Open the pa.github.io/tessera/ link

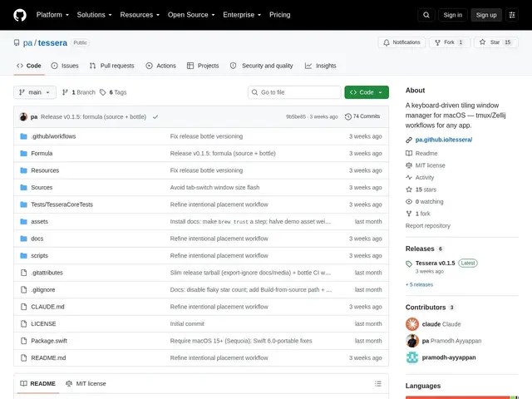click(x=443, y=140)
